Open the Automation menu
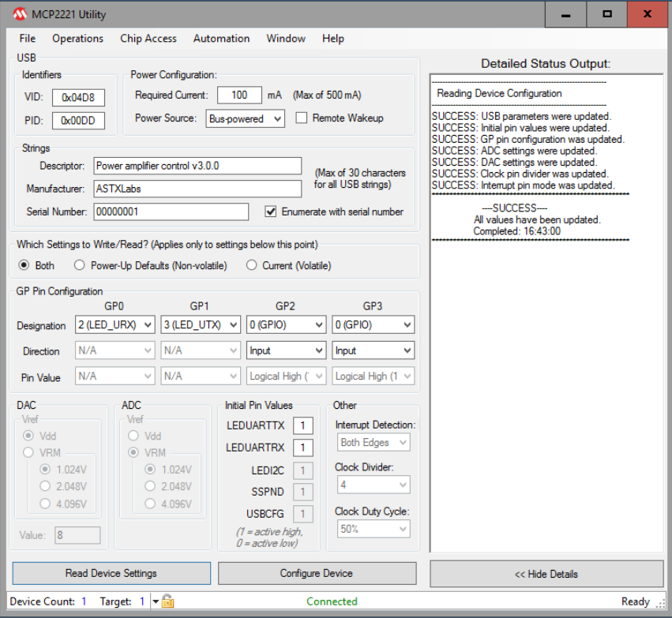 pos(221,39)
